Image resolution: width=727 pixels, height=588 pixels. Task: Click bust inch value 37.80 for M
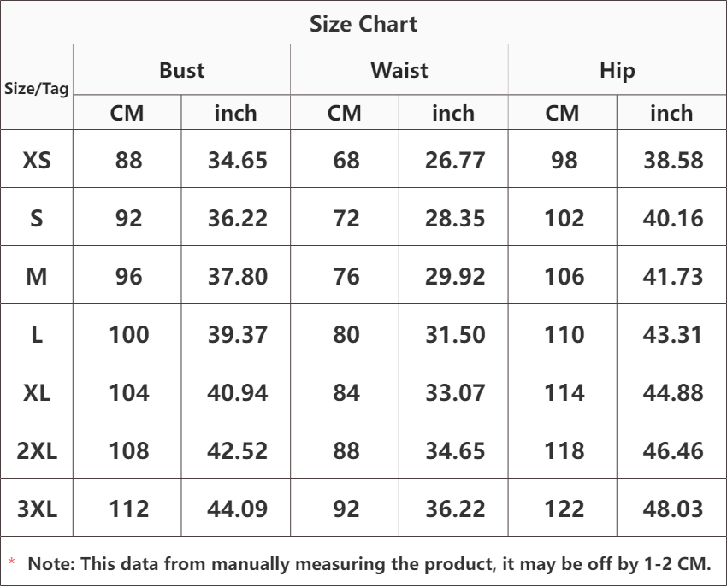click(x=238, y=277)
